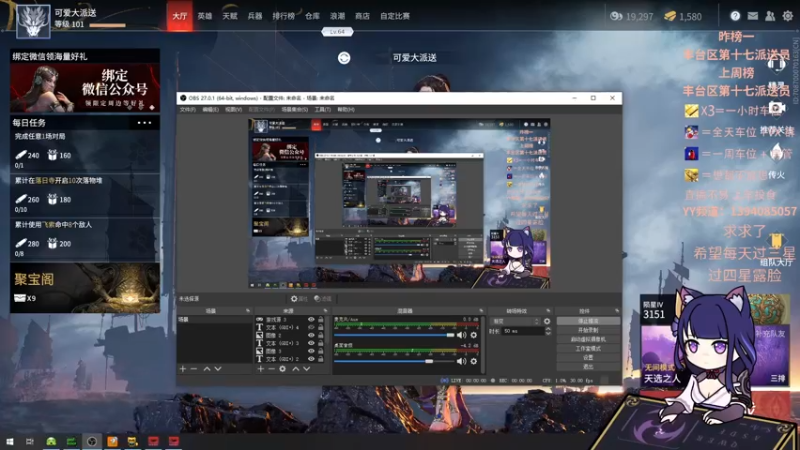The height and width of the screenshot is (450, 800).
Task: Switch to the 排行榜 game tab
Action: (x=283, y=16)
